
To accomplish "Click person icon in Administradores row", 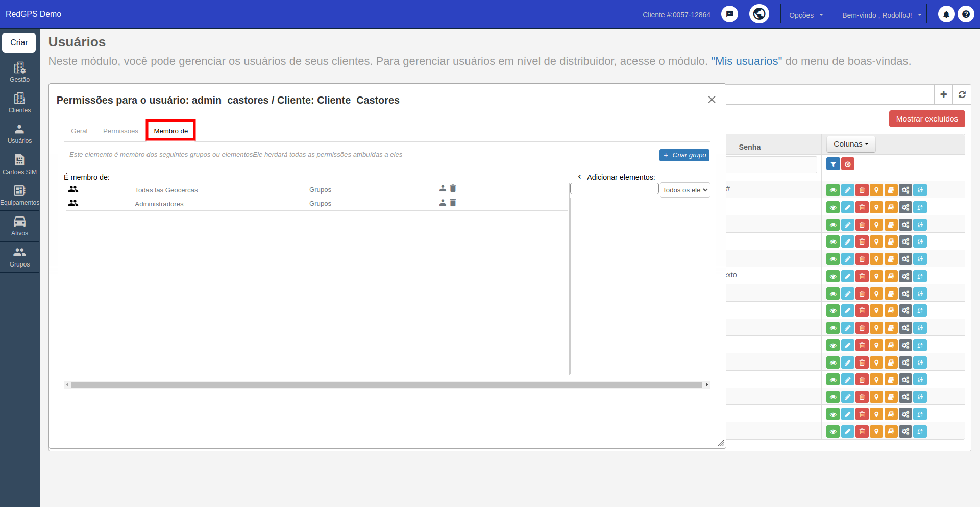I will [x=443, y=203].
